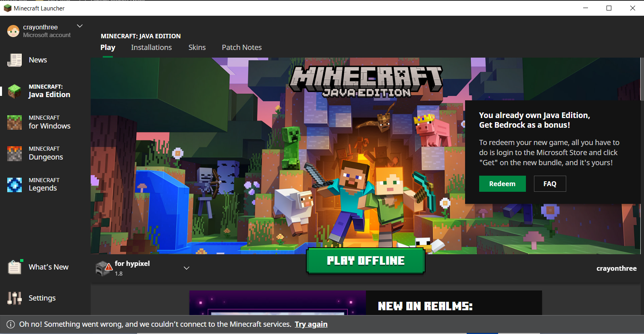Select the Java Edition grass block icon
The height and width of the screenshot is (334, 644).
(x=15, y=91)
